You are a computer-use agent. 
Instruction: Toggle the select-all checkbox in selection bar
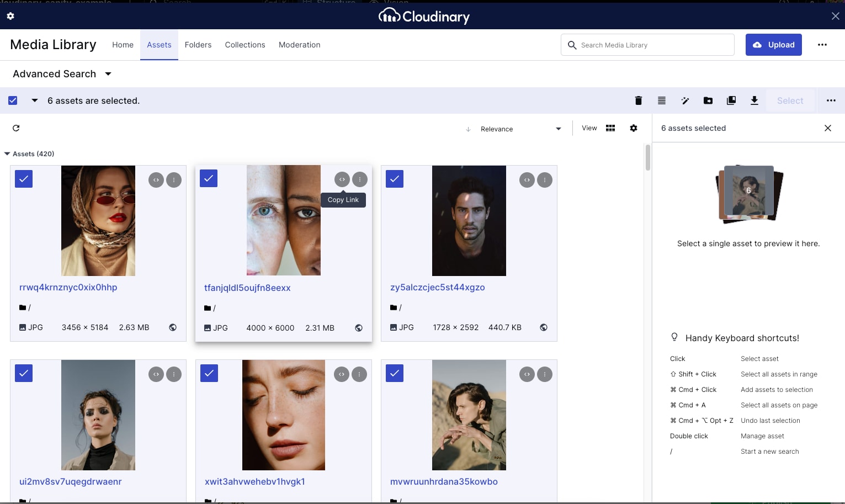click(x=12, y=100)
